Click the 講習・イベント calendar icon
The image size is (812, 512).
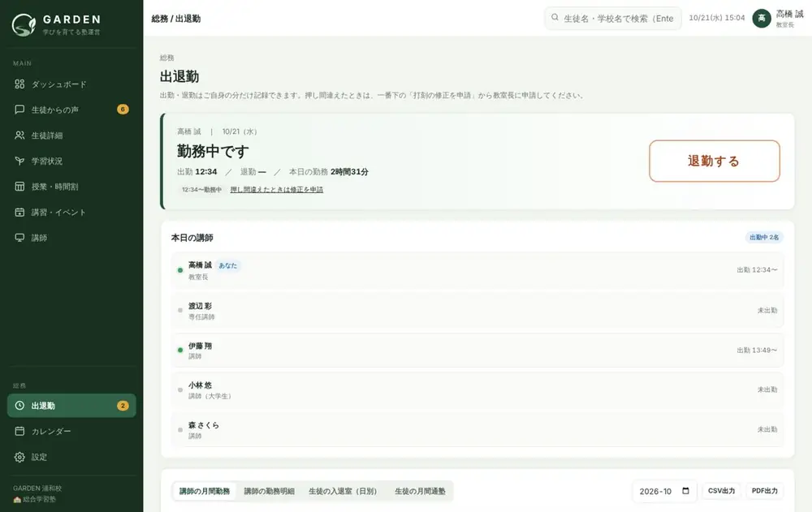(x=19, y=213)
